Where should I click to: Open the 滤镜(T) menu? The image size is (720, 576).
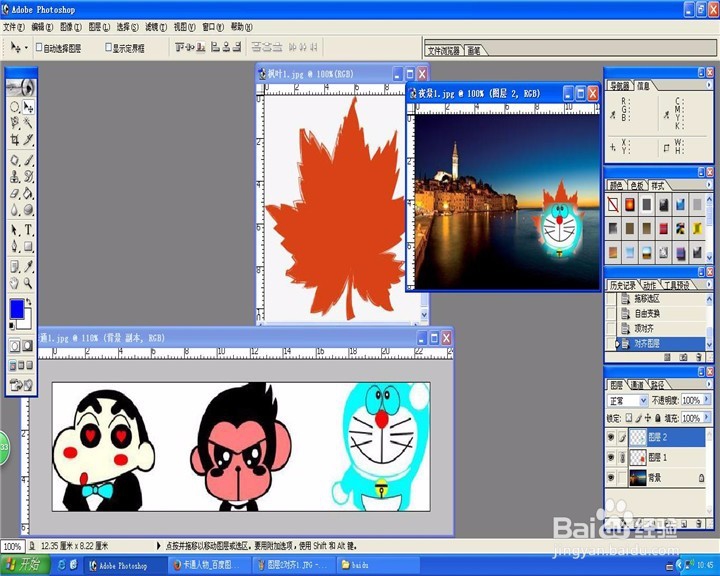[x=156, y=27]
